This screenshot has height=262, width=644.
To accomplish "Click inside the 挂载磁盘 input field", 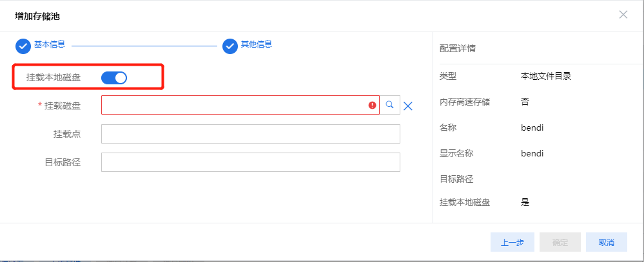I will click(232, 106).
